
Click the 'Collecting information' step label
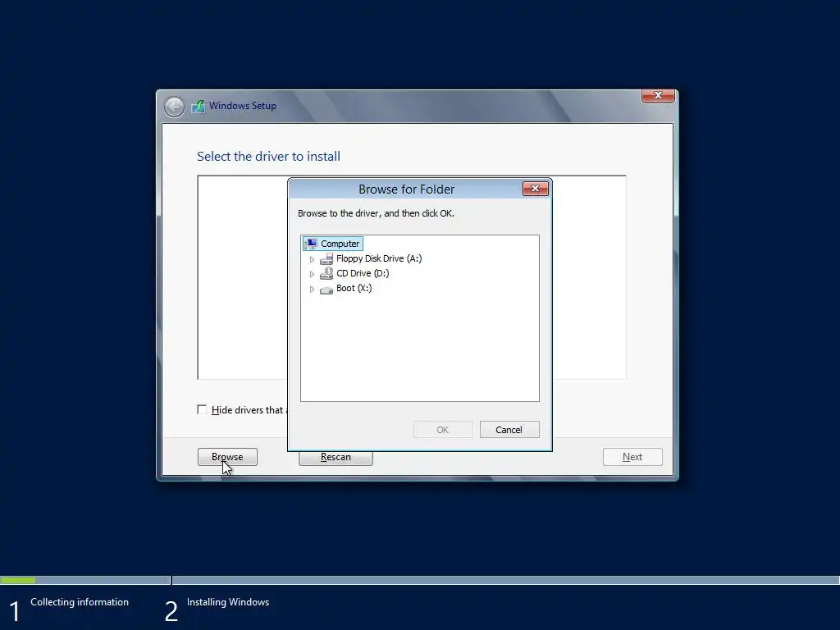pyautogui.click(x=80, y=602)
